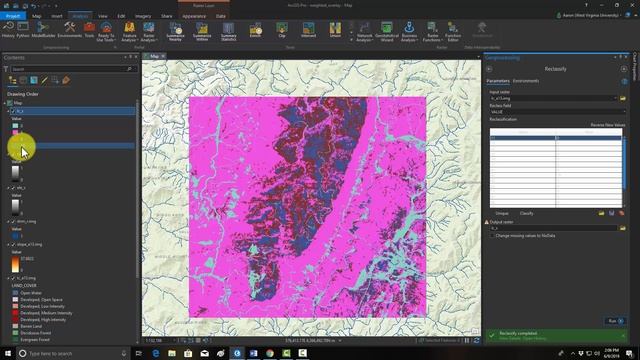Select the Intersect tool
Viewport: 640px width, 360px height.
[x=308, y=30]
